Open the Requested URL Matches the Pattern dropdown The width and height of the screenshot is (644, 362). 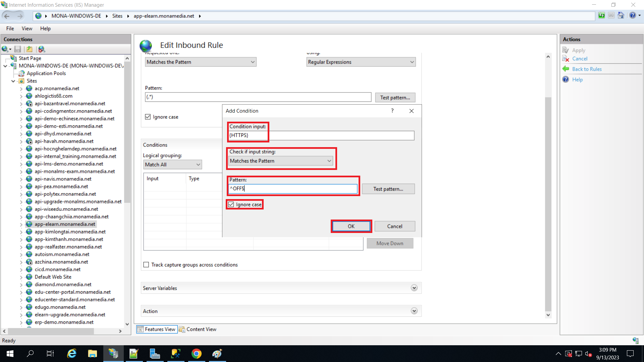point(201,62)
